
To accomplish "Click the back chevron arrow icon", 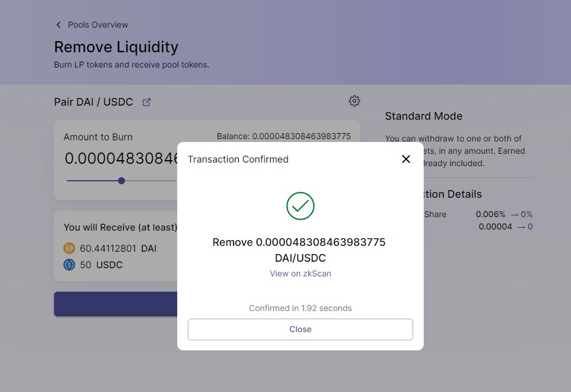I will tap(59, 25).
